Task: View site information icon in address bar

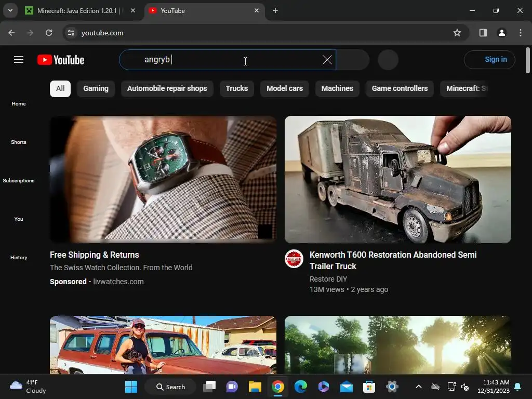Action: click(71, 33)
